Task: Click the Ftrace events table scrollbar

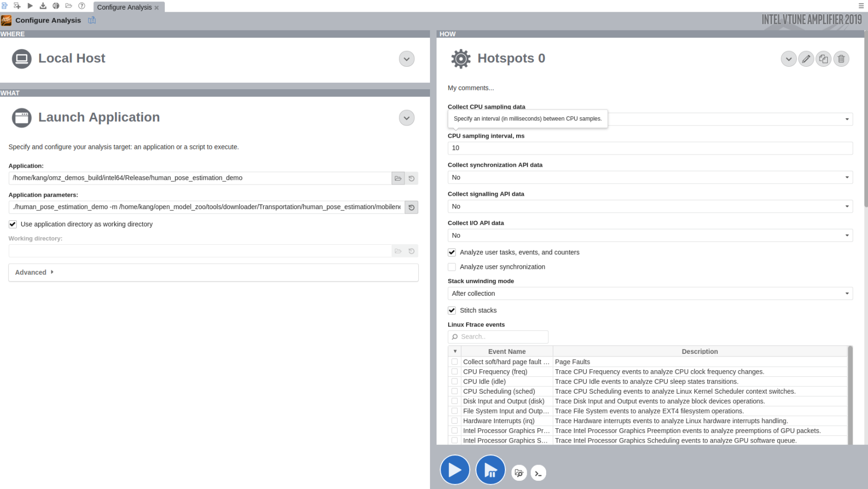Action: coord(850,395)
